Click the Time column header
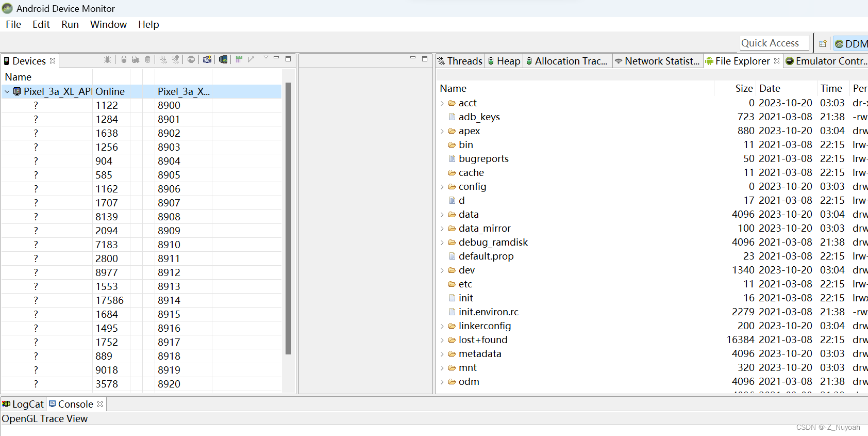Viewport: 868px width, 436px height. point(833,88)
